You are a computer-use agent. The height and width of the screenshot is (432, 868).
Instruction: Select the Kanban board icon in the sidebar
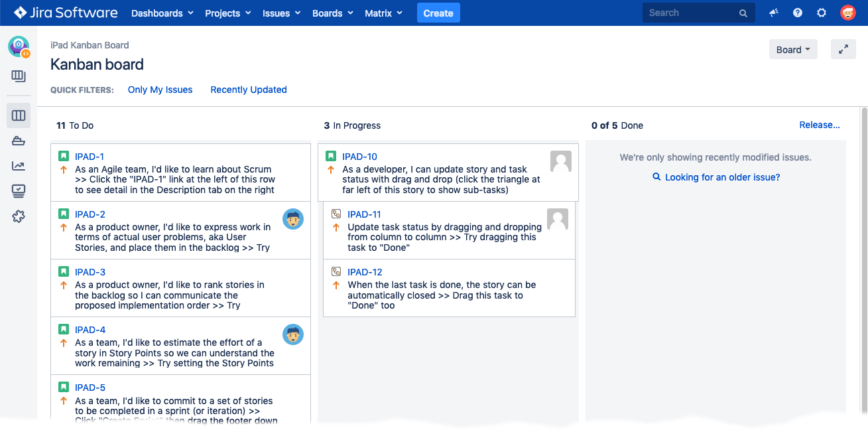tap(19, 115)
